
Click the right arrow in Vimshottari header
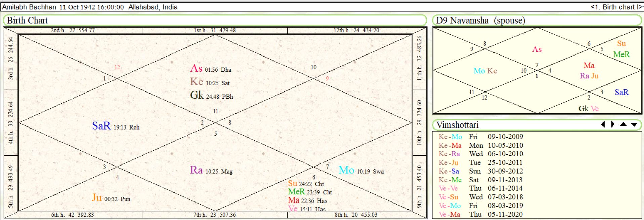613,124
